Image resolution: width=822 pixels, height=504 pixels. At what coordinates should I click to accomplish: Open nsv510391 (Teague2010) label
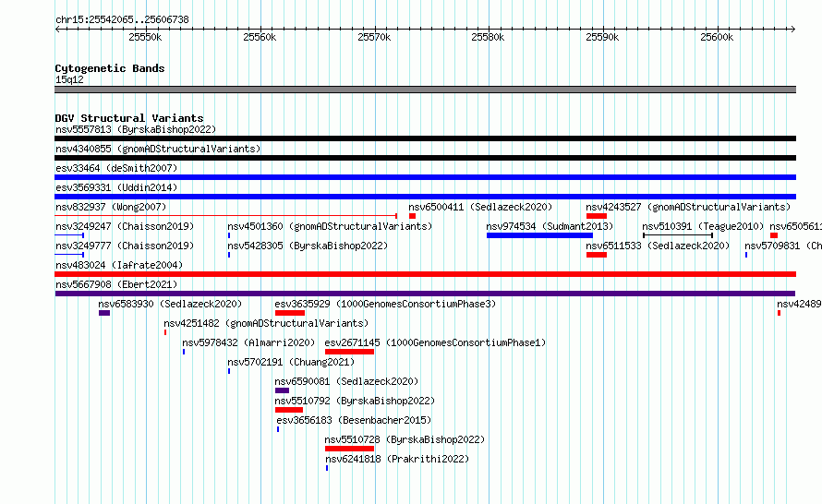(x=703, y=226)
